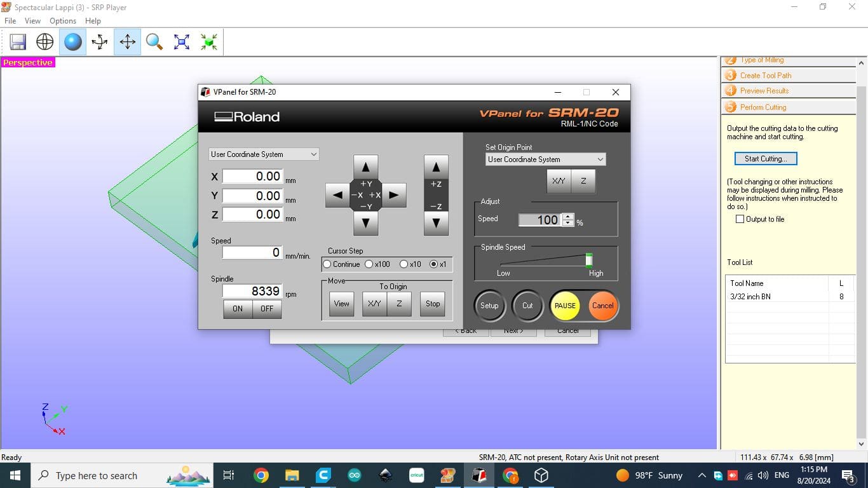Move the VPanel tool in +Y direction

click(365, 168)
